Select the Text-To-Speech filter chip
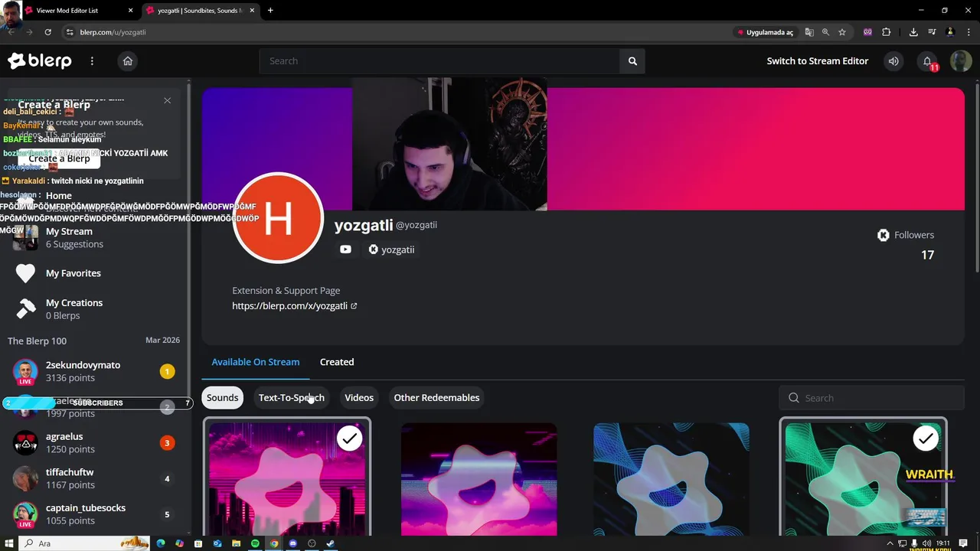The height and width of the screenshot is (551, 980). (x=291, y=397)
